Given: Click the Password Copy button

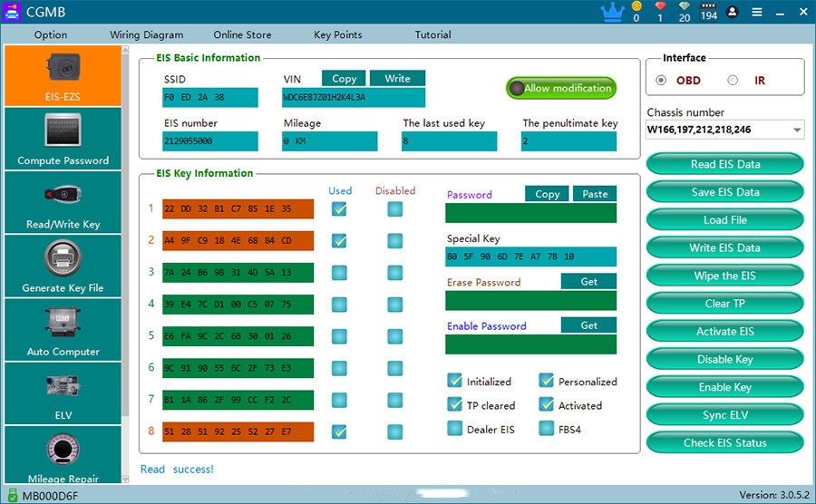Looking at the screenshot, I should point(547,194).
